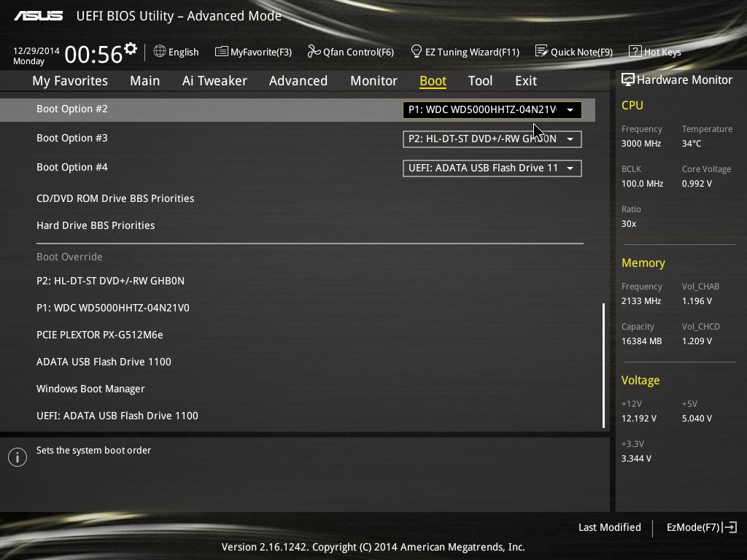This screenshot has width=747, height=560.
Task: Click memory frequency value 2133 MHz
Action: 640,301
